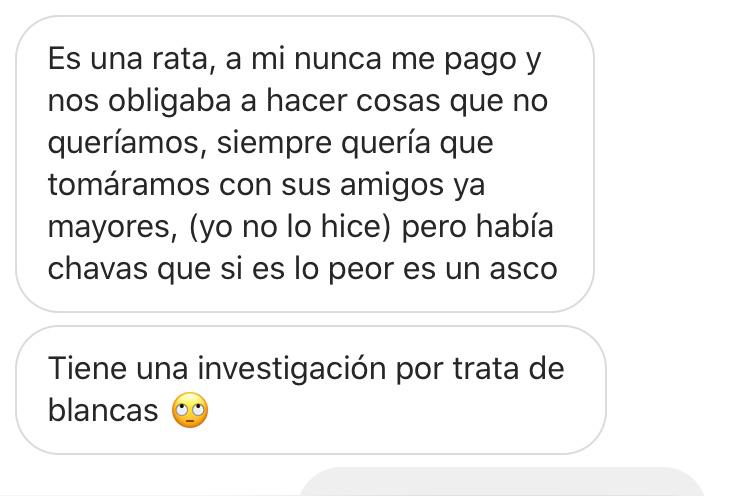Click the words "pero había" in first bubble
This screenshot has width=731, height=496.
point(477,227)
